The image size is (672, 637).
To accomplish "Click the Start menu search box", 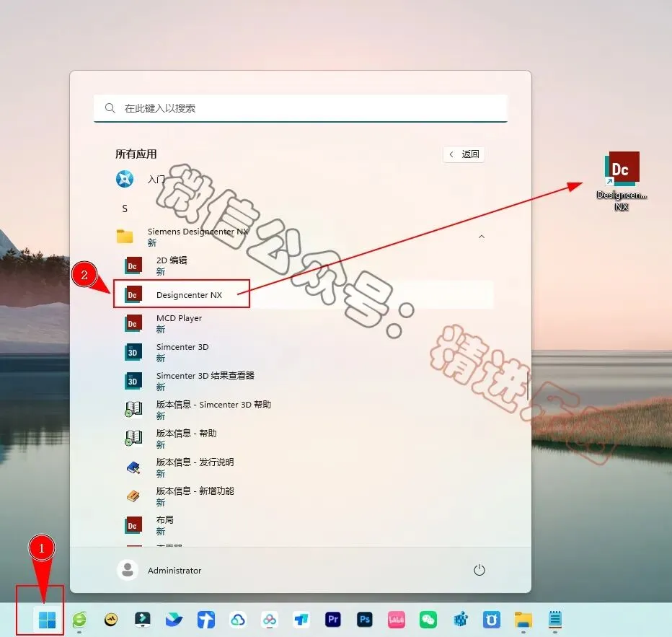I will coord(301,108).
